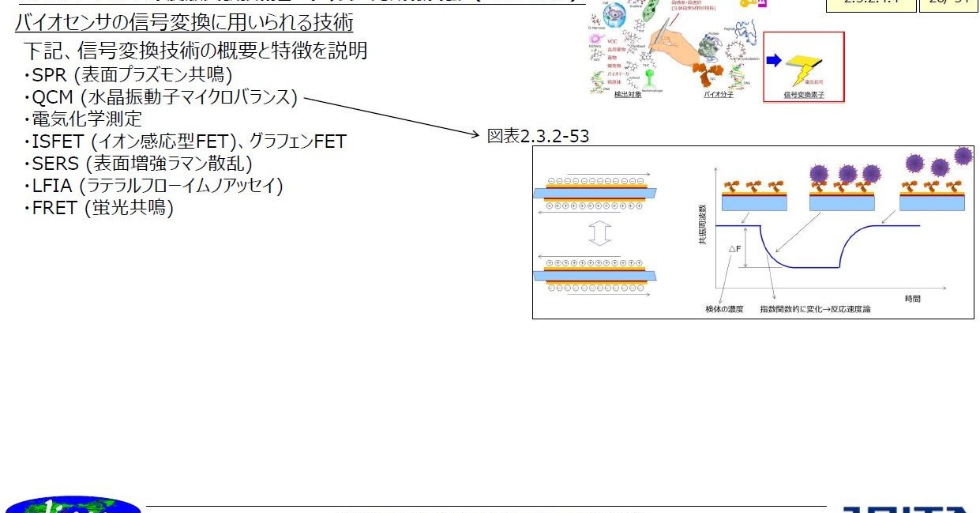Click the QCM (水晶振動子マイクロバランス) bullet text
Screen dimensions: 980x513
tap(163, 97)
